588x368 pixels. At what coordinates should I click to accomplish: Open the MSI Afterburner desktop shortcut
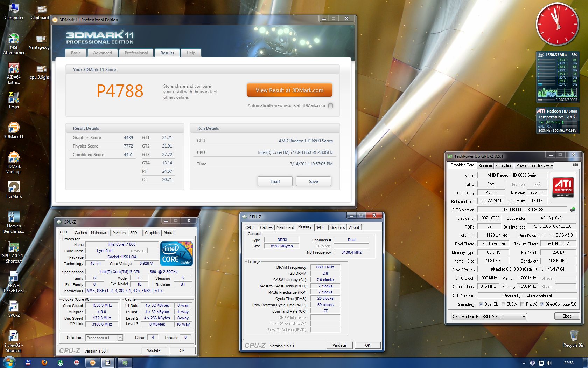pos(14,44)
